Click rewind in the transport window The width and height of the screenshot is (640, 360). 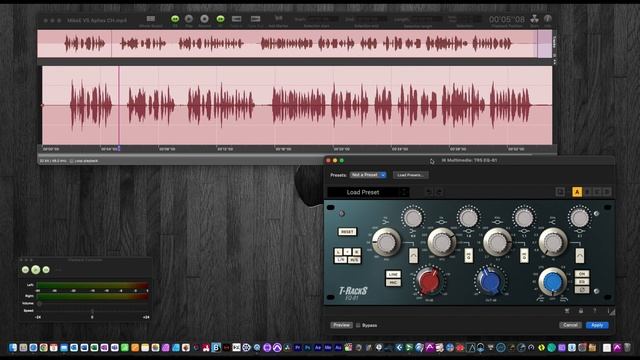(x=25, y=270)
